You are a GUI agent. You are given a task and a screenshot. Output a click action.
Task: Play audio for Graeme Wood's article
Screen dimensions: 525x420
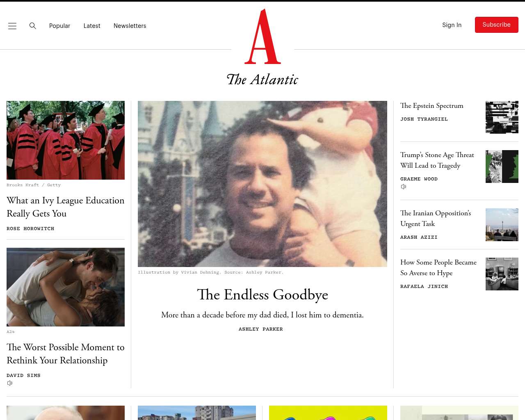click(404, 187)
